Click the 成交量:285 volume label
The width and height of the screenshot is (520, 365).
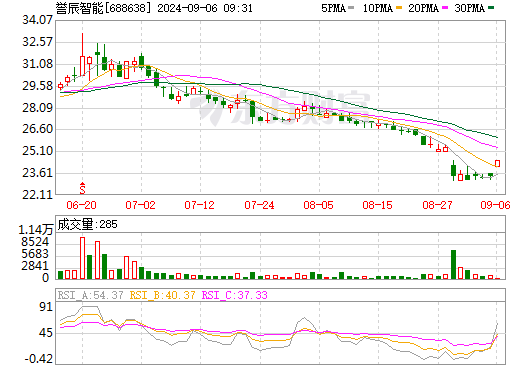[88, 224]
